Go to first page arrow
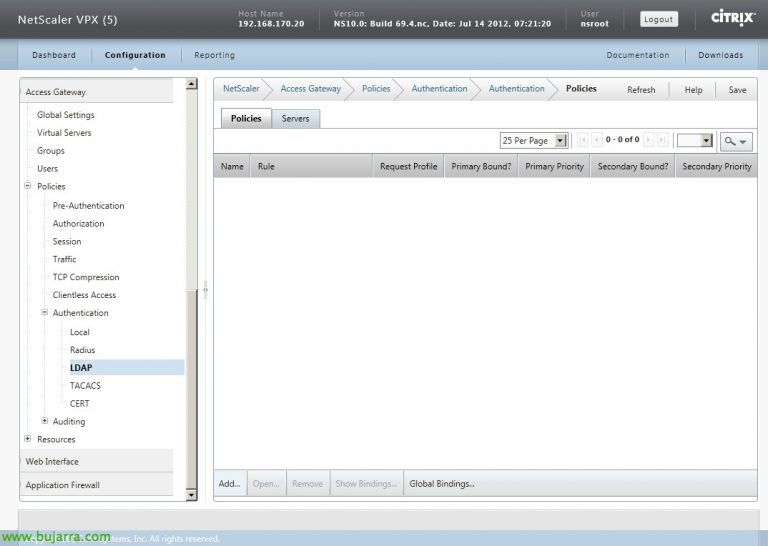The width and height of the screenshot is (768, 546). click(583, 140)
